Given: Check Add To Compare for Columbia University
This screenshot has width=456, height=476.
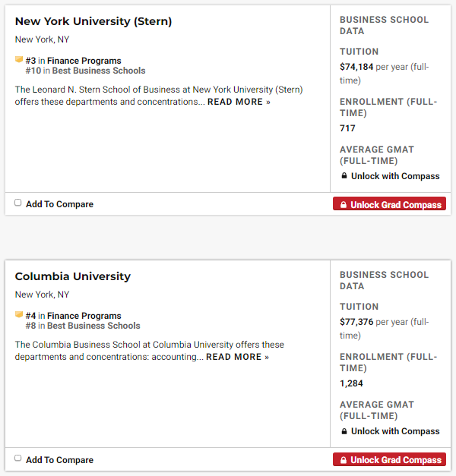Looking at the screenshot, I should pyautogui.click(x=18, y=458).
